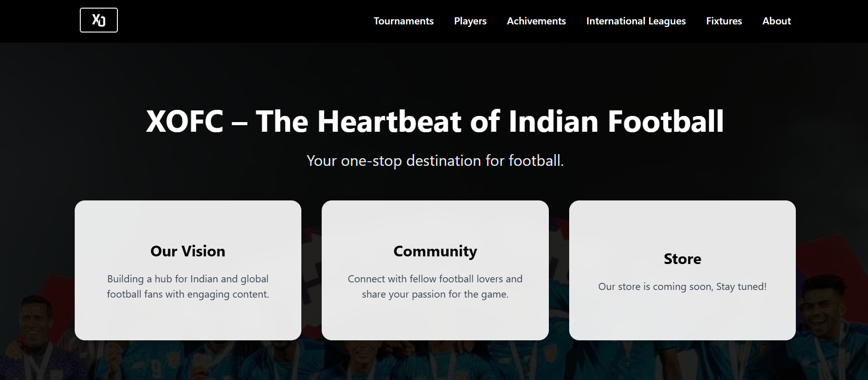
Task: Click the XO logo icon
Action: tap(99, 20)
